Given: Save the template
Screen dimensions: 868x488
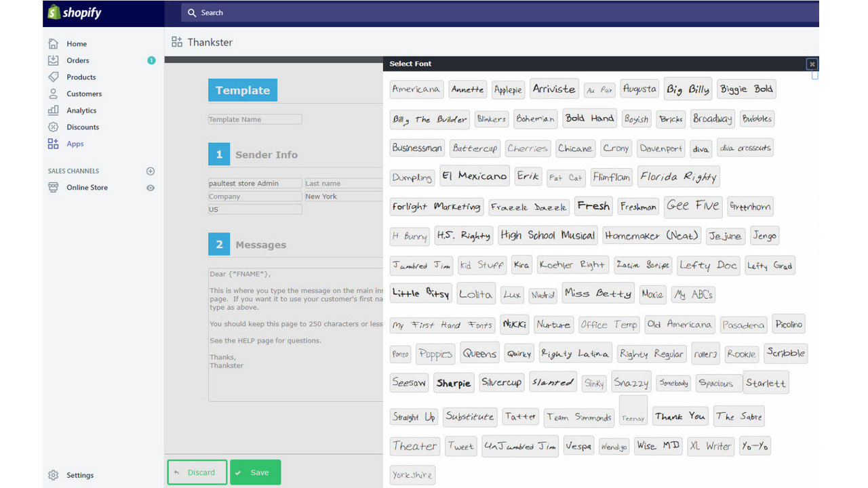Looking at the screenshot, I should pos(256,472).
